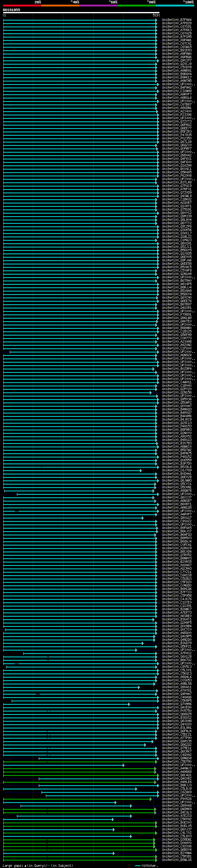Click the UniRef100_P90526 label
The height and width of the screenshot is (868, 197).
pos(176,799)
